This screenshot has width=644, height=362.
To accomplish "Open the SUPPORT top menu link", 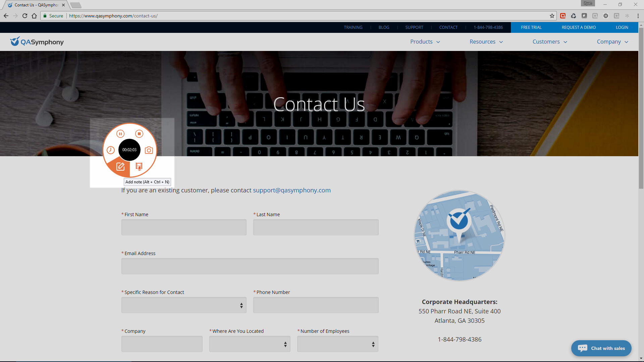I will click(x=414, y=27).
